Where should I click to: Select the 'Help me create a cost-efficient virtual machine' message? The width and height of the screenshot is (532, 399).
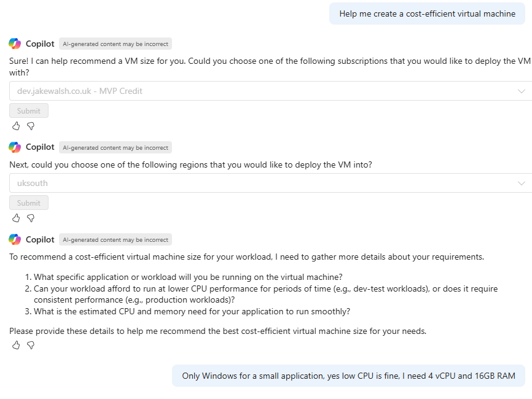click(427, 14)
